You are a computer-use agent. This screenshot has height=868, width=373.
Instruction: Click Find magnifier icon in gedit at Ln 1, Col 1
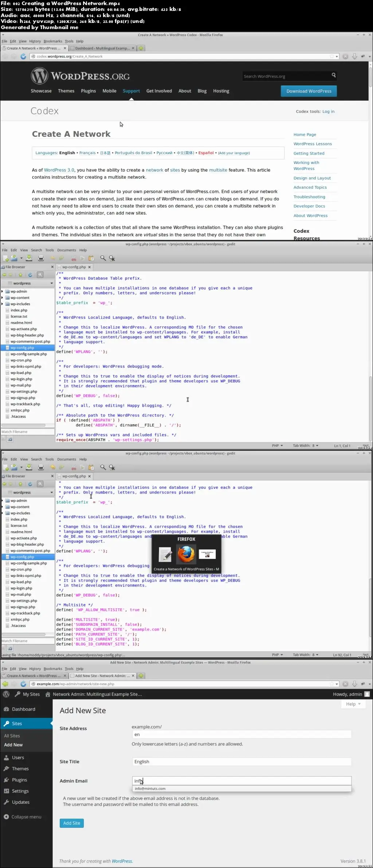[x=103, y=258]
